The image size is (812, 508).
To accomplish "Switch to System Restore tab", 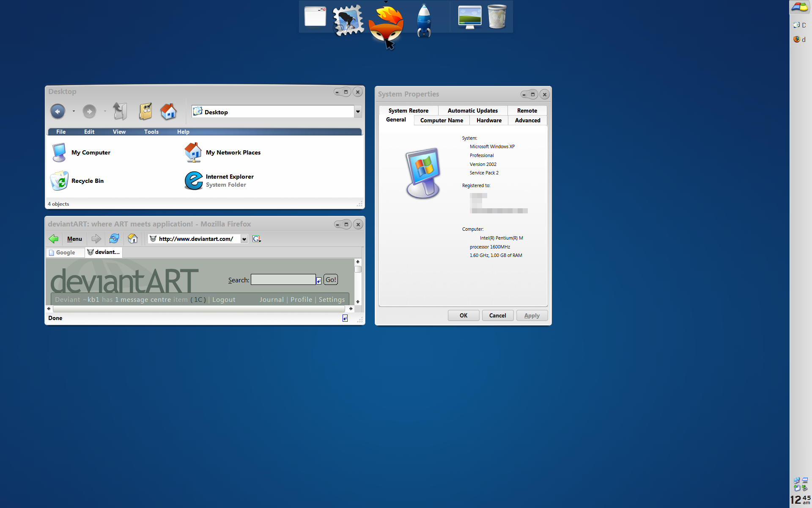I will click(409, 110).
